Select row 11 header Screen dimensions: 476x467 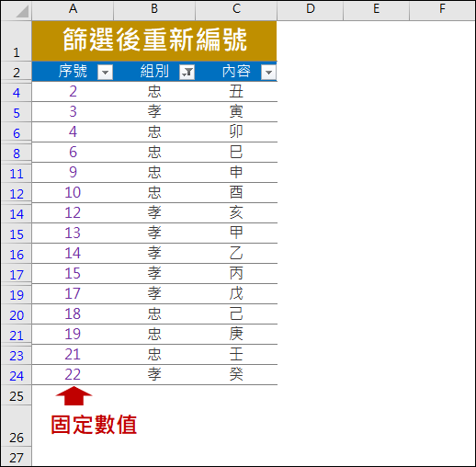[17, 173]
